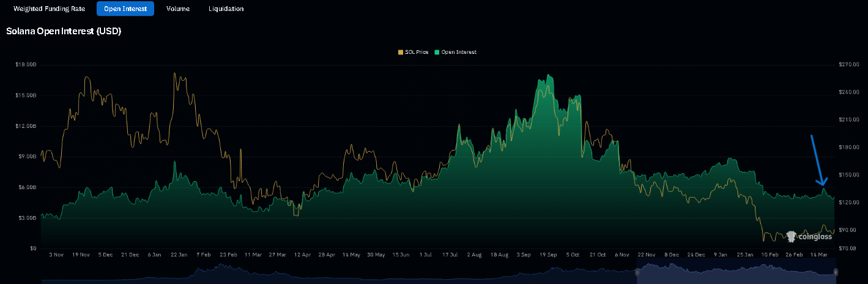Click the $18.00B left axis label
Screen dimensions: 868x284
[x=26, y=64]
